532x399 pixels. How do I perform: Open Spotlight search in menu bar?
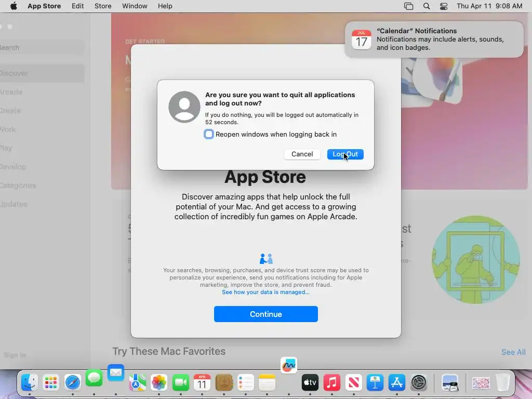[427, 6]
